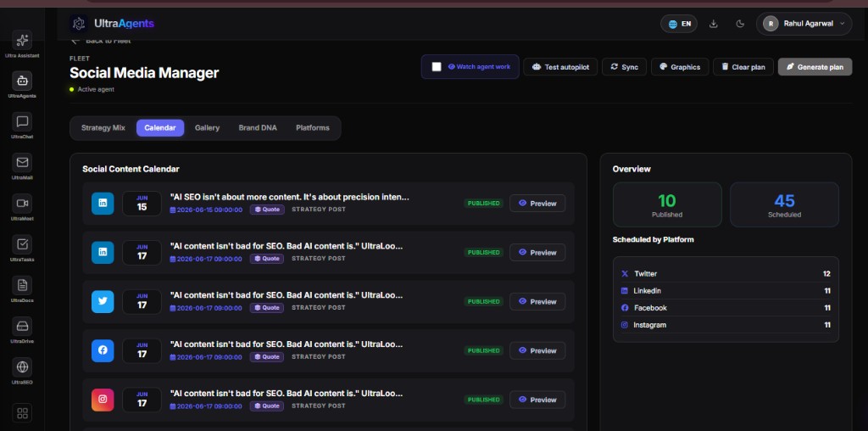Switch to the Strategy Mix tab
Viewport: 868px width, 431px height.
pos(103,128)
